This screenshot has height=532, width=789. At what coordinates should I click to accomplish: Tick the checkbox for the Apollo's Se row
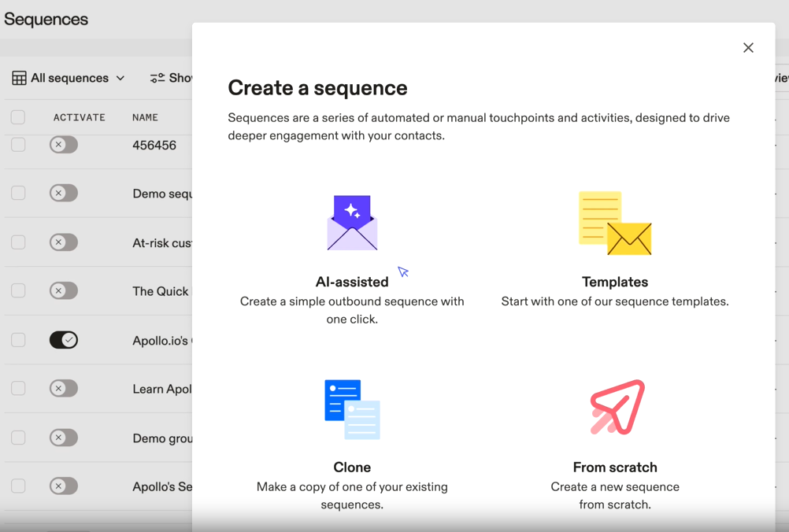[18, 486]
